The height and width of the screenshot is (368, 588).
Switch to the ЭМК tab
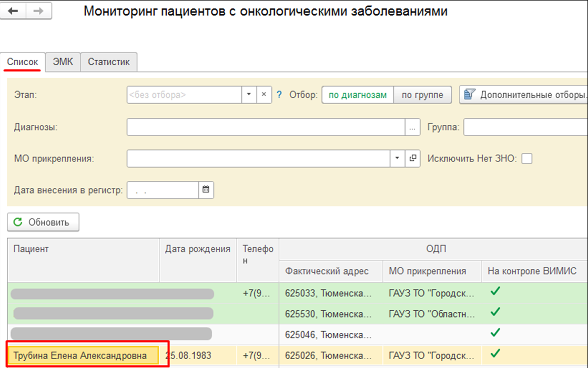(x=63, y=62)
